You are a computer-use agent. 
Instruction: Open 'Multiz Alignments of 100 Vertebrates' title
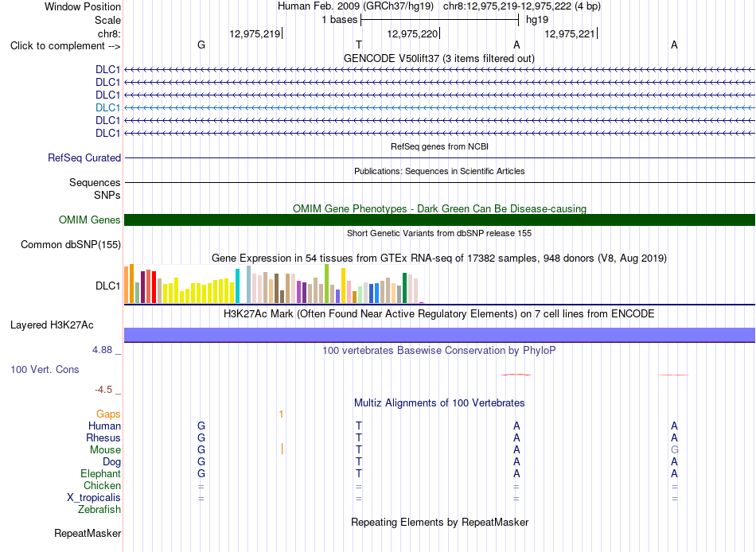(439, 403)
